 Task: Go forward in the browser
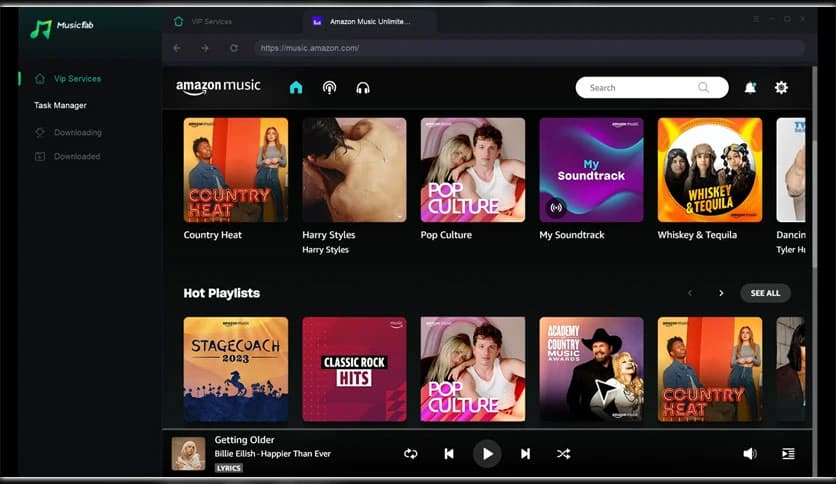[x=205, y=48]
